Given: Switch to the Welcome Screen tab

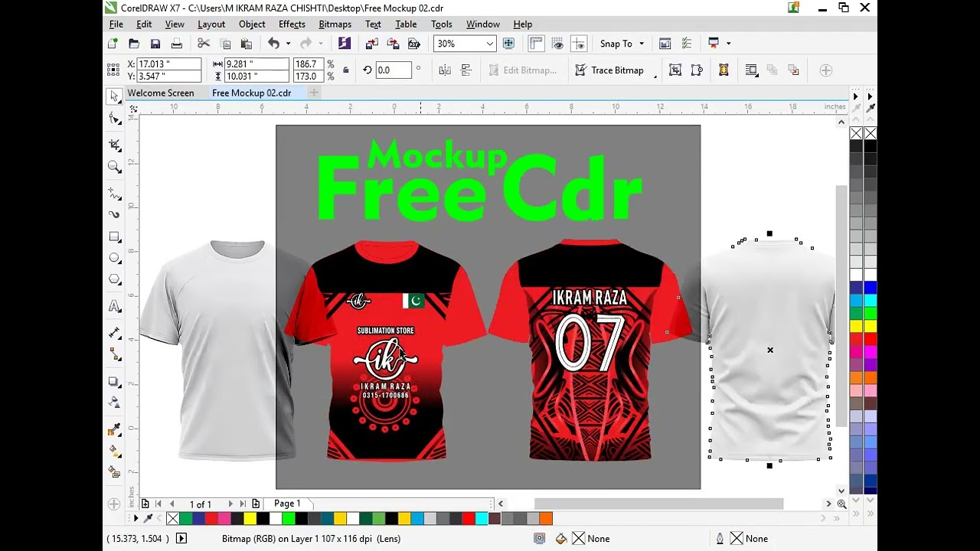Looking at the screenshot, I should 161,93.
